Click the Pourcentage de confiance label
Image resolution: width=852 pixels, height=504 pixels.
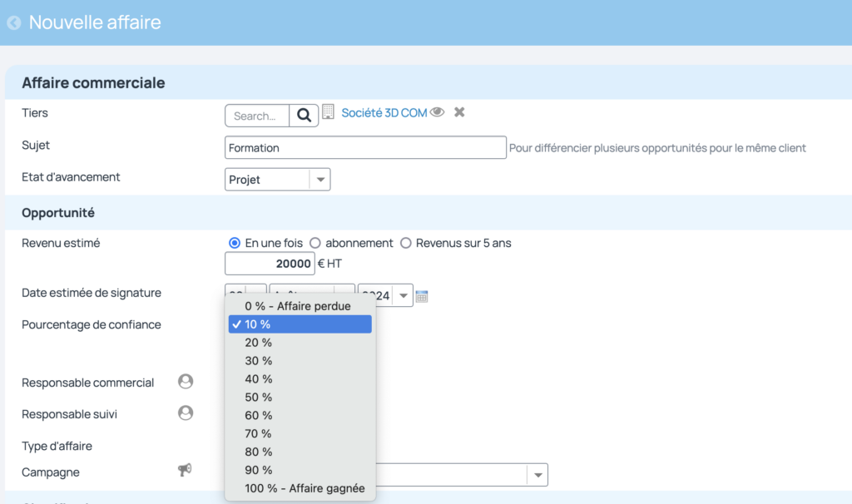(x=92, y=324)
